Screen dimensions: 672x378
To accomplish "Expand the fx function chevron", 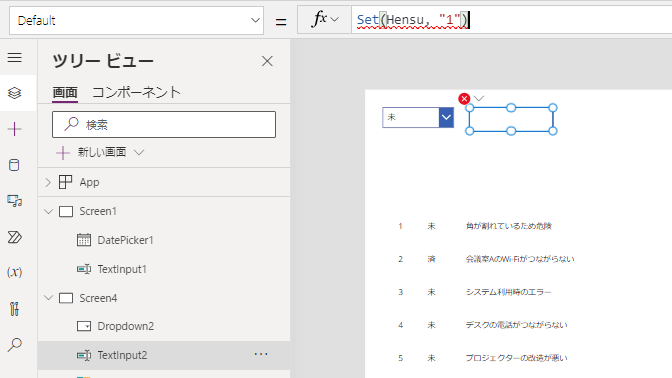I will click(x=335, y=20).
